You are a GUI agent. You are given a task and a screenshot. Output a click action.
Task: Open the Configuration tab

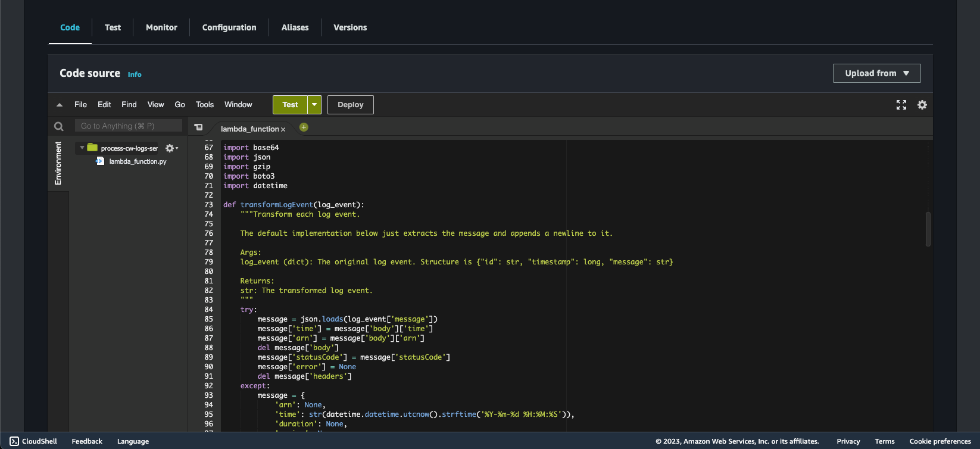coord(229,27)
